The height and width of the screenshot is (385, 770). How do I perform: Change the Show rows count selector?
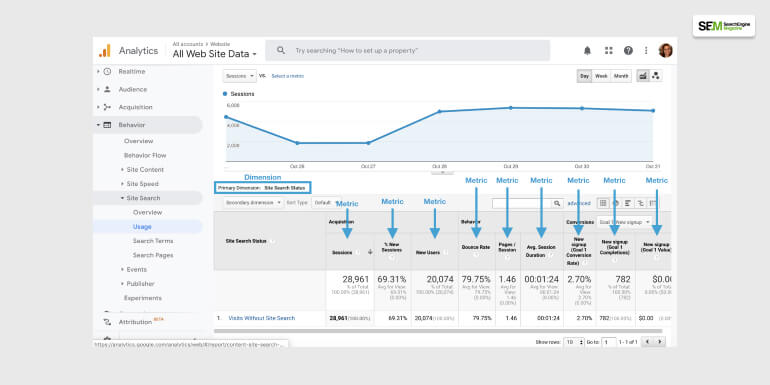(x=574, y=342)
